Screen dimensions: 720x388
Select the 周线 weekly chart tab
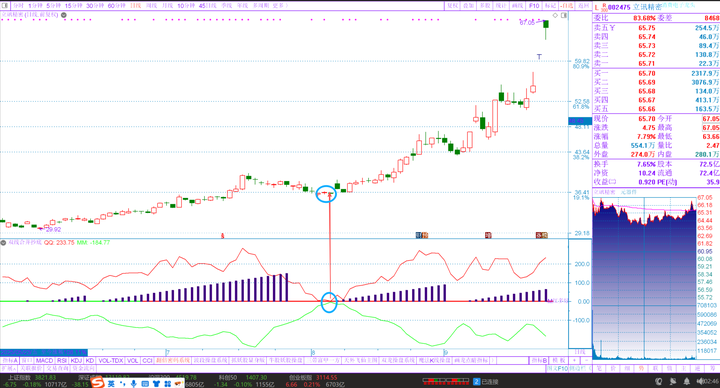tap(152, 6)
